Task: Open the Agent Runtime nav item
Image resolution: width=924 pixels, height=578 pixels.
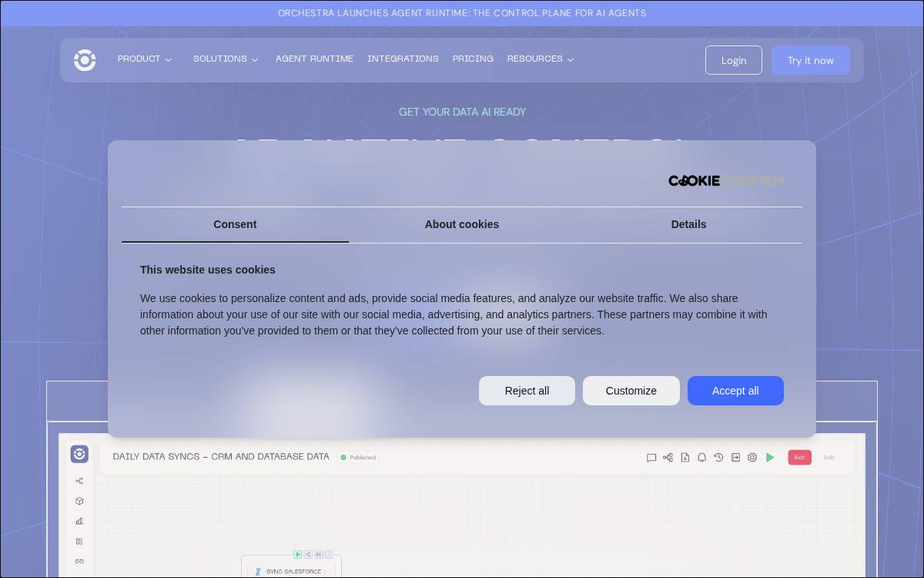Action: point(314,59)
